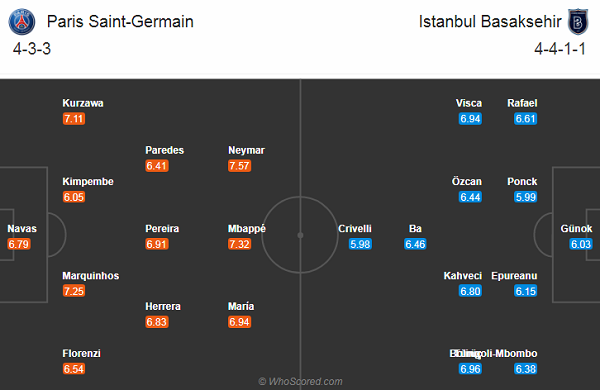Click Marquinhos' 7.25 rating badge

tap(74, 291)
